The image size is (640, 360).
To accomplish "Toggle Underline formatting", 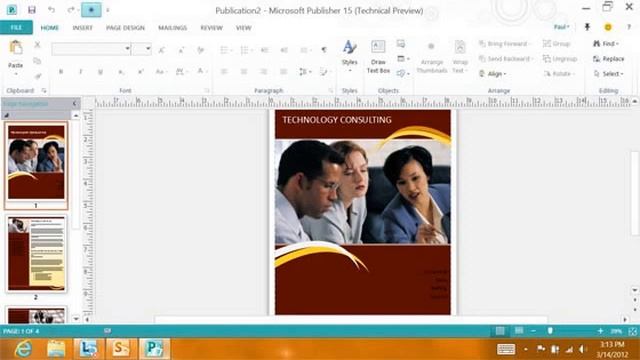I will click(x=100, y=72).
